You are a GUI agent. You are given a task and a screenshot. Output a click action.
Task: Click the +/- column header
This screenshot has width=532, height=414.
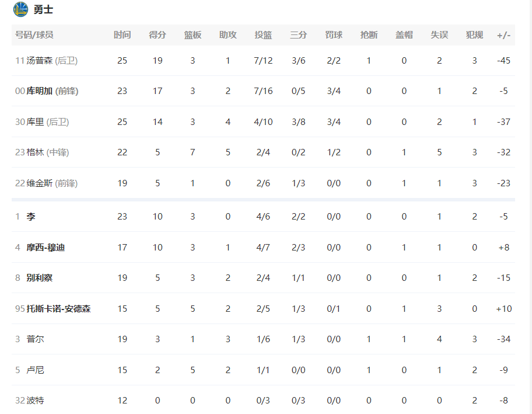504,35
